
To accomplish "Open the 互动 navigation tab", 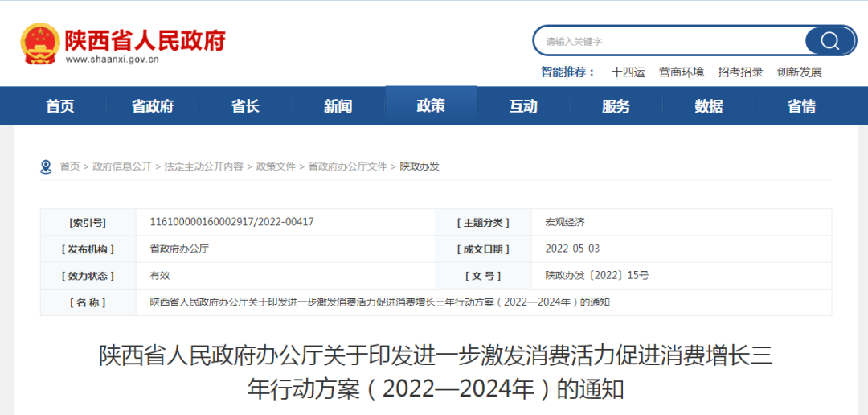I will 523,106.
